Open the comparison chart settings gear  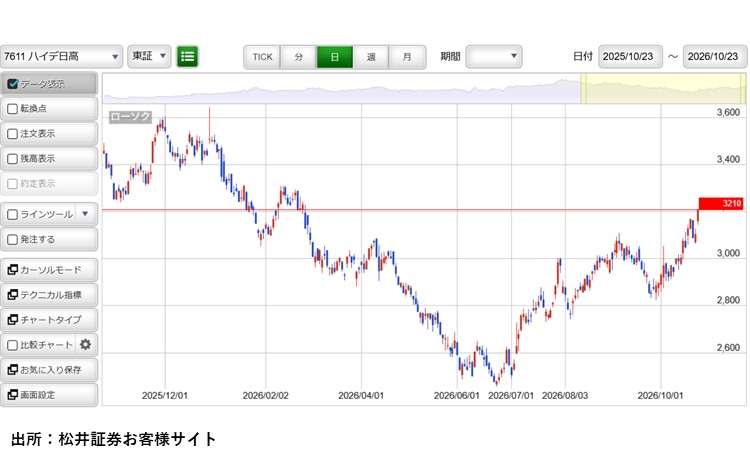85,344
